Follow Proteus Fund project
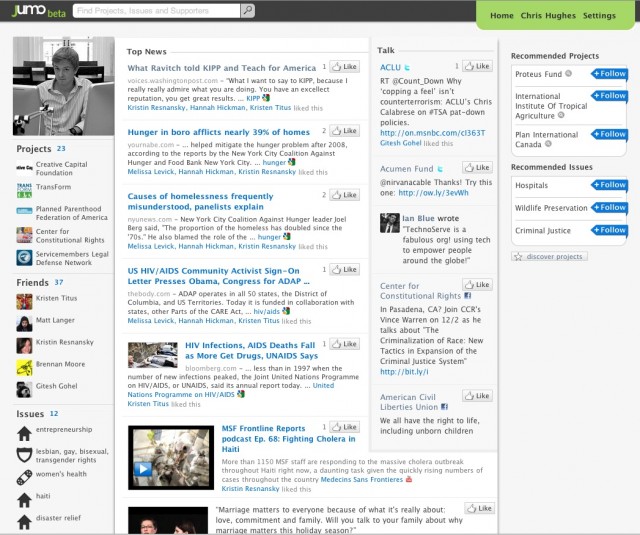 tap(609, 74)
